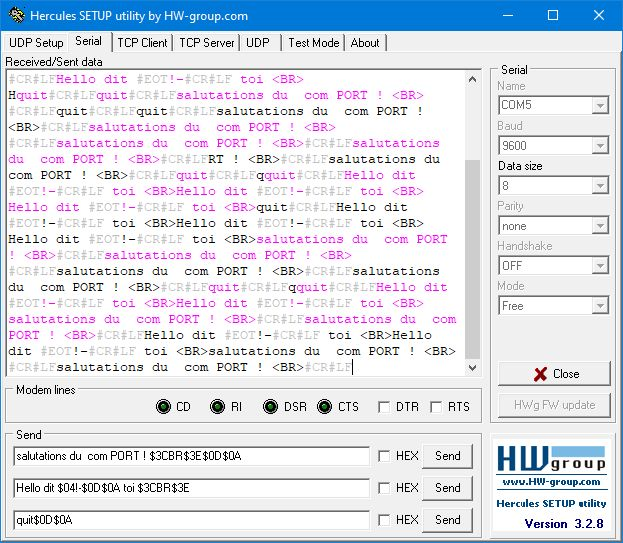
Task: Enable HEX for the first send line
Action: point(384,456)
